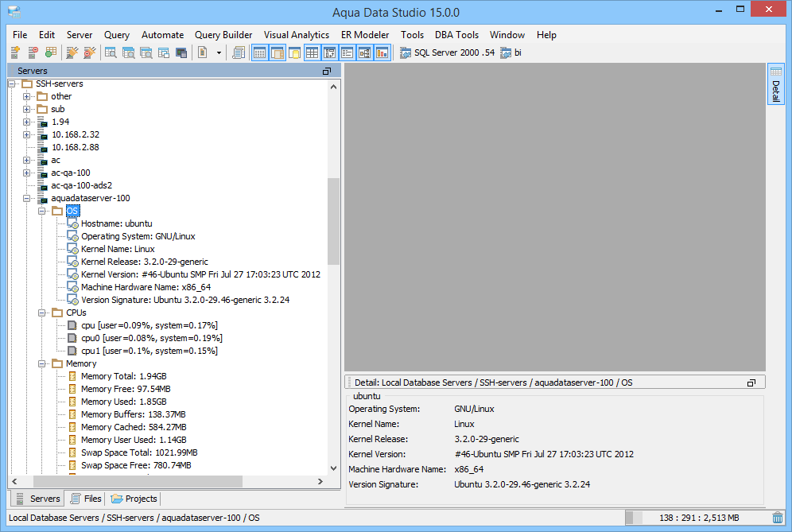Click the memory usage indicator in status bar
The height and width of the screenshot is (532, 792).
point(698,518)
